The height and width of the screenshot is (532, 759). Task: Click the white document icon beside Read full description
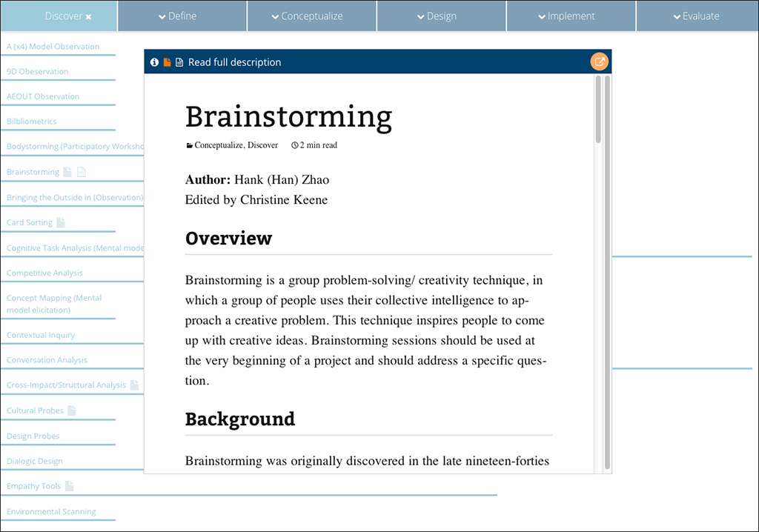(179, 62)
